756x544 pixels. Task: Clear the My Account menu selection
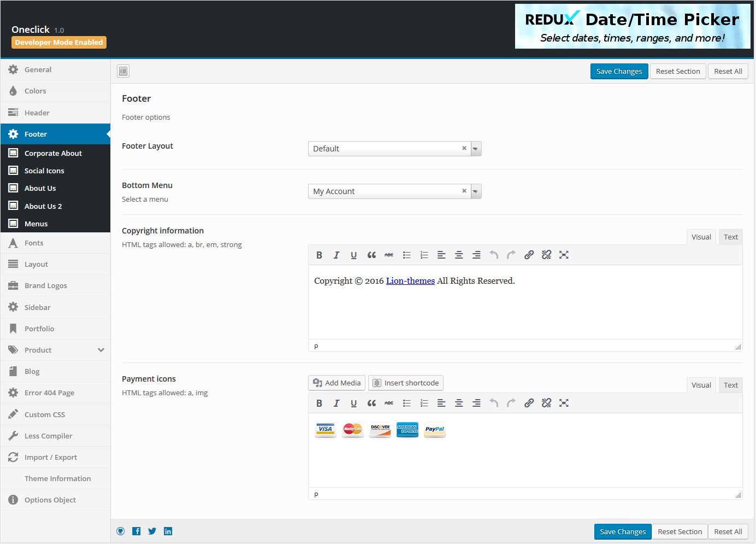[x=464, y=191]
